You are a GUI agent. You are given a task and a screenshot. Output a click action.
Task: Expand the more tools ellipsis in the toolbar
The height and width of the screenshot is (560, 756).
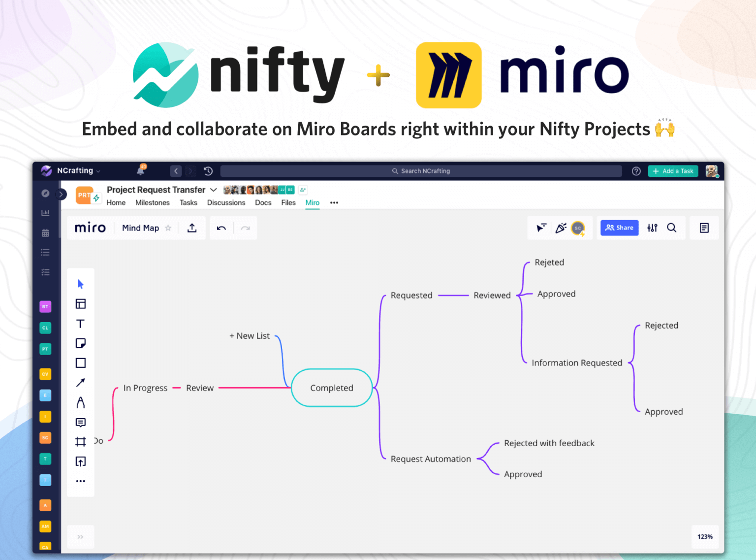[x=80, y=481]
